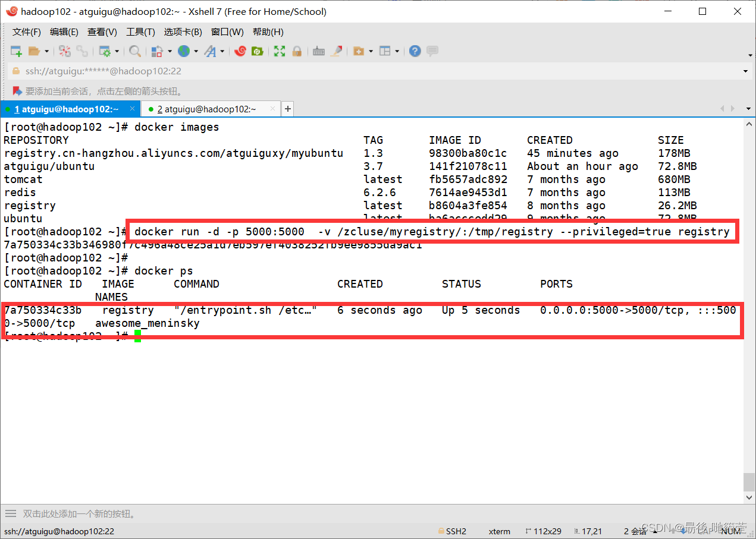Expand the address bar dropdown arrow
The image size is (756, 539).
pyautogui.click(x=745, y=72)
